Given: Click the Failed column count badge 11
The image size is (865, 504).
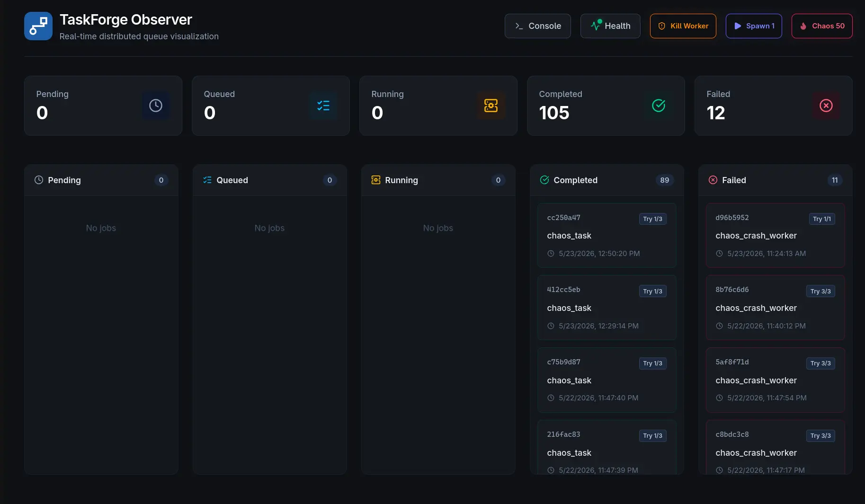Looking at the screenshot, I should coord(835,180).
